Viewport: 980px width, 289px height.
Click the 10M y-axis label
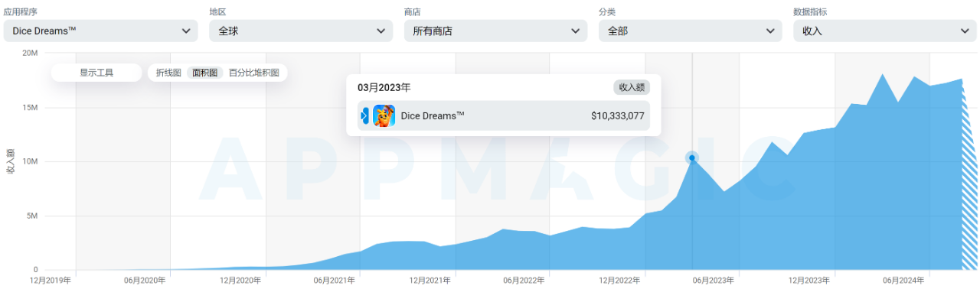coord(30,161)
